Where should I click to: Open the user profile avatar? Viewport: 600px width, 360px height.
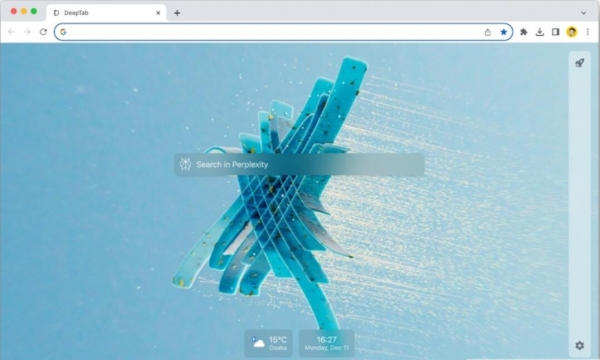click(x=572, y=32)
